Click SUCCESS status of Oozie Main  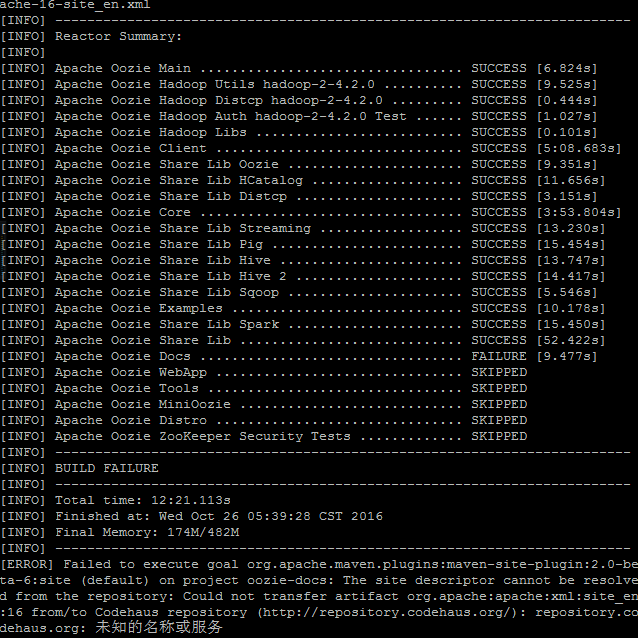[499, 68]
